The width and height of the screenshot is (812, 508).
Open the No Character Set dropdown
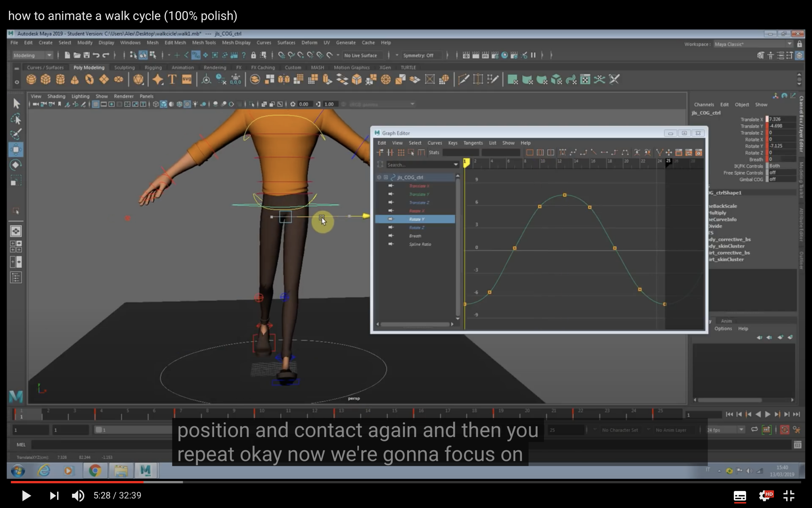[x=620, y=429]
